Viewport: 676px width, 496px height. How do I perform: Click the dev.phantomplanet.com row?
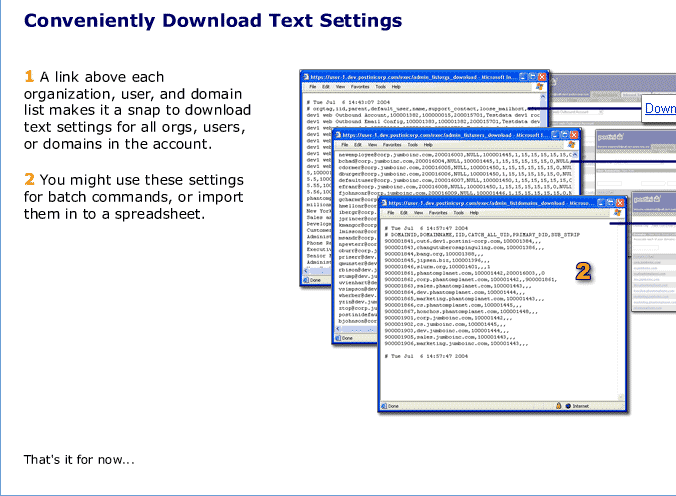[x=455, y=292]
